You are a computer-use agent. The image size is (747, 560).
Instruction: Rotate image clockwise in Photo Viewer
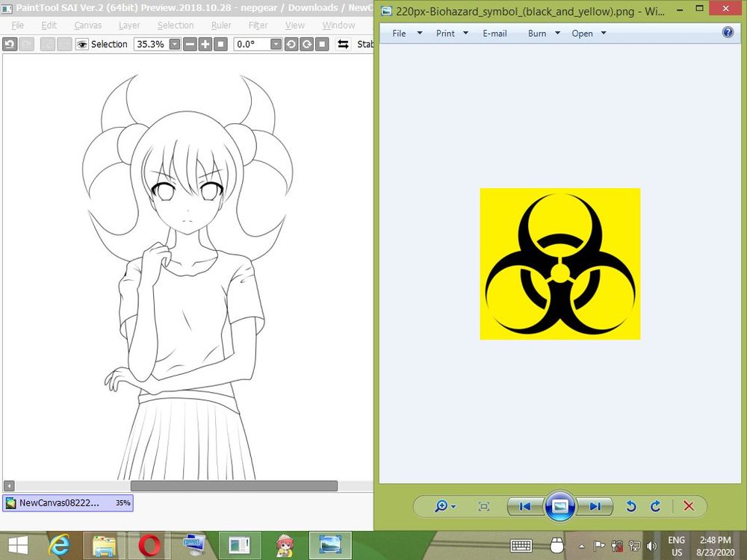656,506
